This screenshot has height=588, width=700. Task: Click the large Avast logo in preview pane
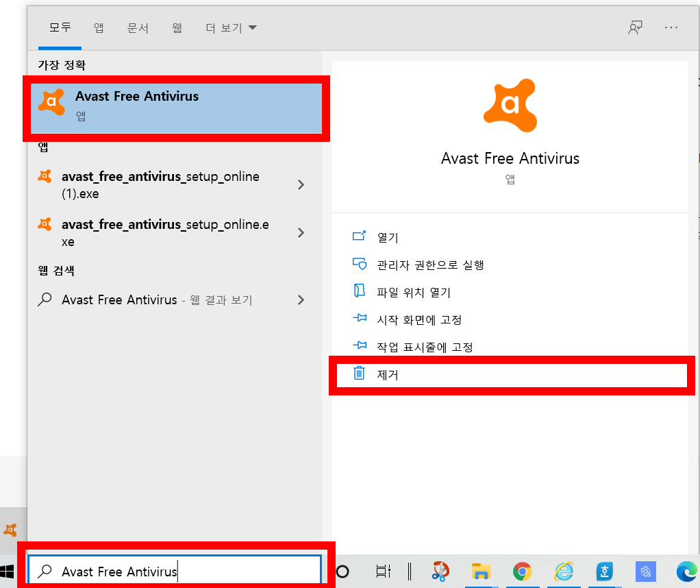pos(510,106)
